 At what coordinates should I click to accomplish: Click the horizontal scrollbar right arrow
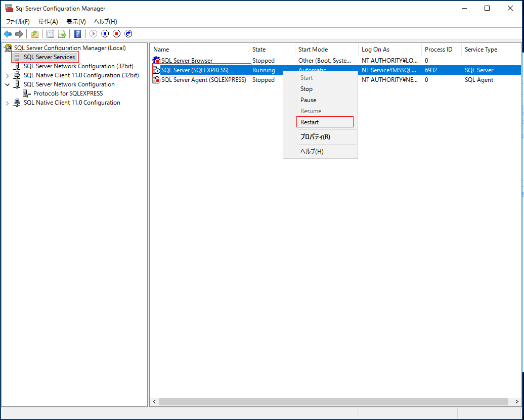(516, 402)
